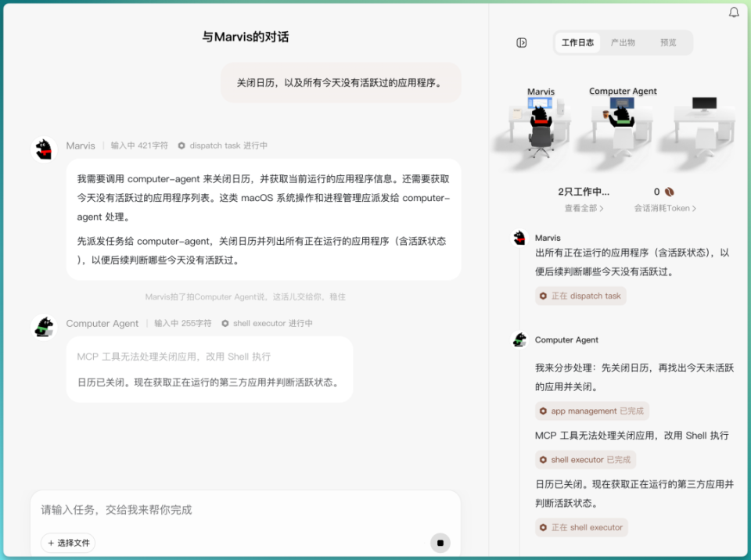Click the token bean icon
Viewport: 751px width, 560px height.
[x=669, y=192]
